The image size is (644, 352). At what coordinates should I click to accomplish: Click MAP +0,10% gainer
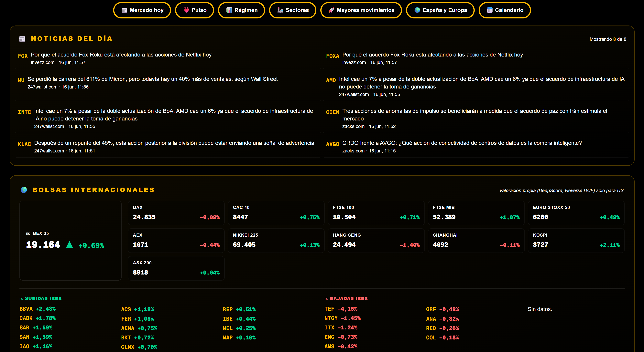(x=239, y=338)
